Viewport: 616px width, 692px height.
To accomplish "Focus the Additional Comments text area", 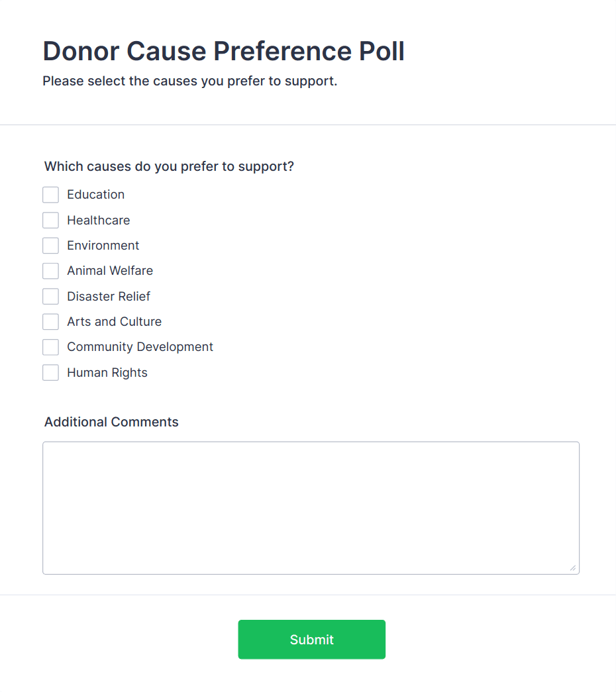I will 311,508.
